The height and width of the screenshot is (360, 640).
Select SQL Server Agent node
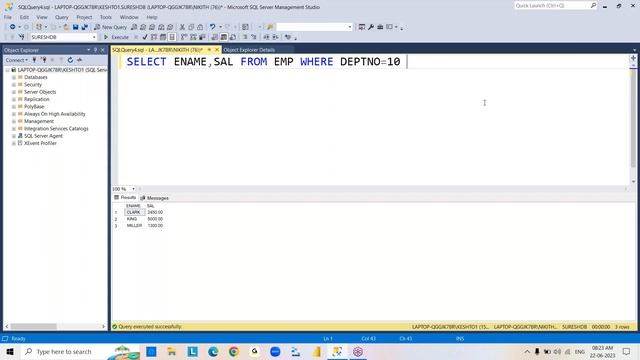coord(43,136)
